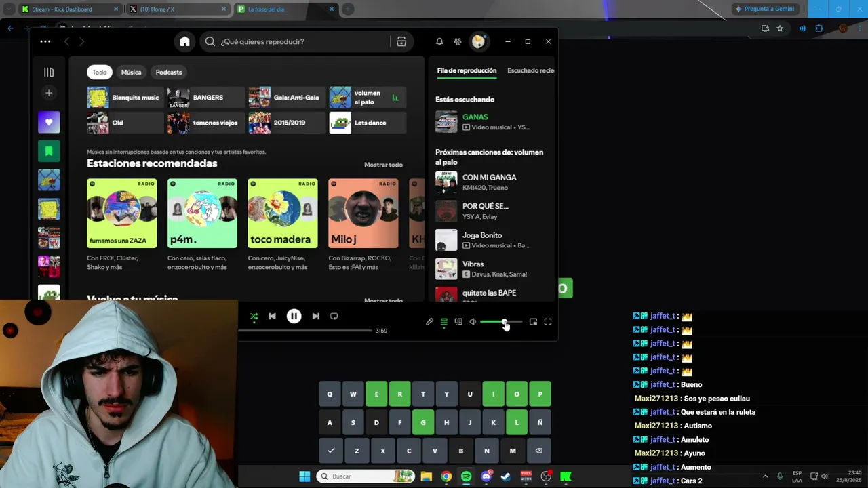
Task: Open the volumen al palo playlist shortcut
Action: [x=368, y=98]
